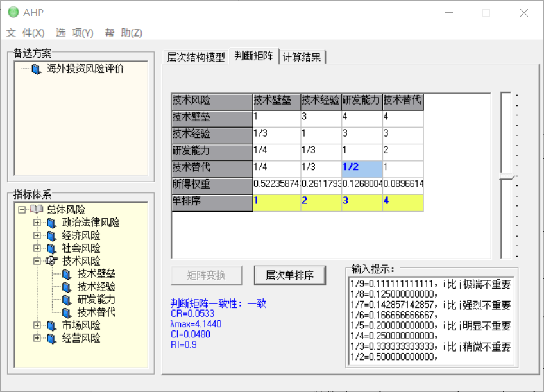Click the book icon next to 经济风险
Viewport: 544px width, 392px height.
coord(51,235)
